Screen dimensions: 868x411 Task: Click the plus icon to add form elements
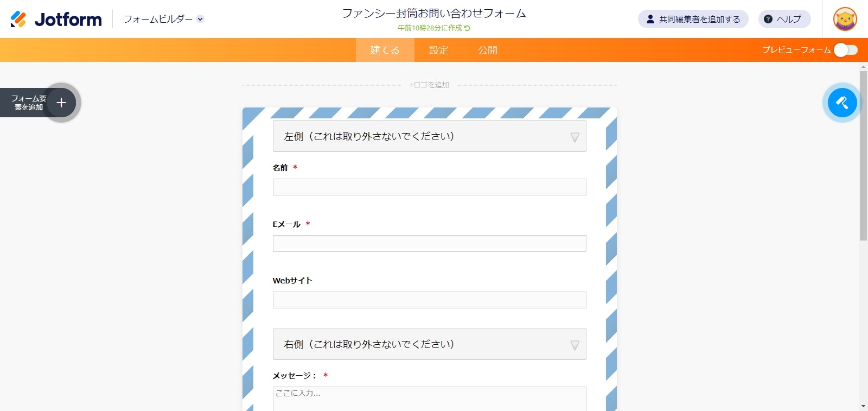61,103
